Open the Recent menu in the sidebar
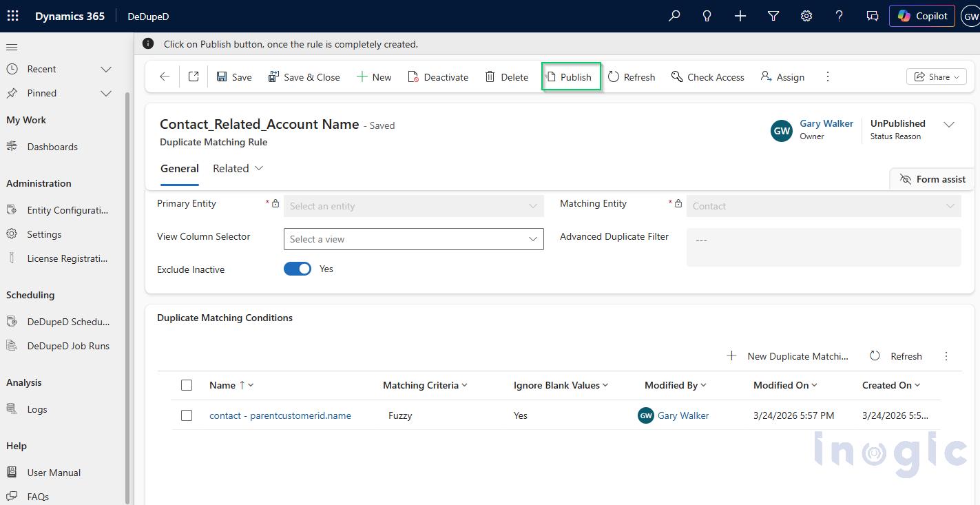980x505 pixels. tap(60, 69)
